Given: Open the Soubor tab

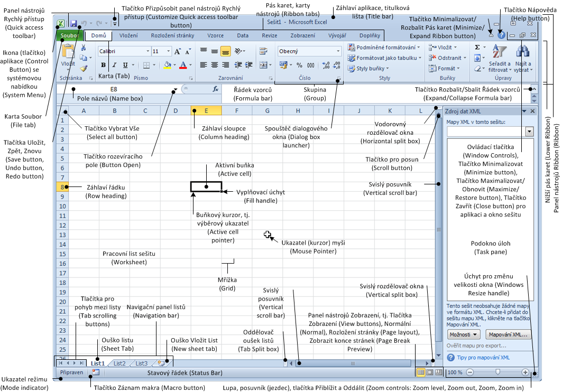Looking at the screenshot, I should (x=70, y=35).
